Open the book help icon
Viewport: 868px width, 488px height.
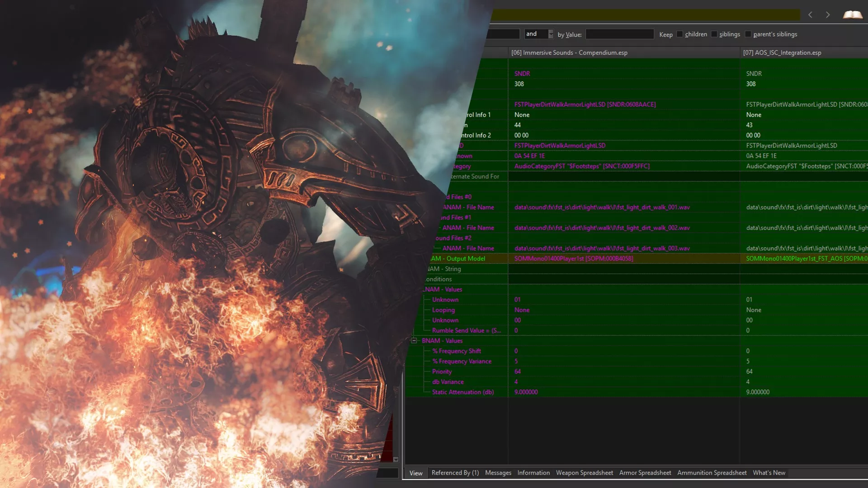tap(852, 15)
